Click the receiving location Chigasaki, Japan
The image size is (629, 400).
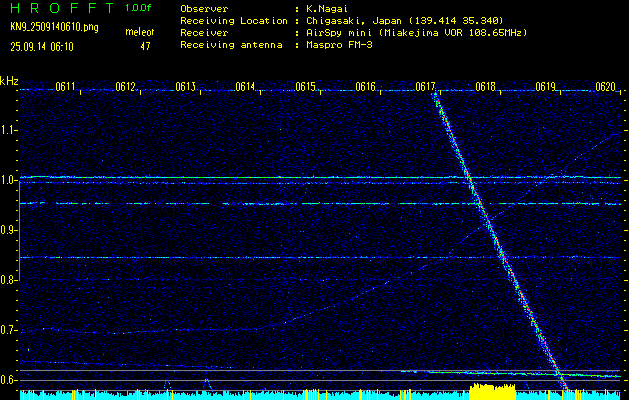coord(405,20)
